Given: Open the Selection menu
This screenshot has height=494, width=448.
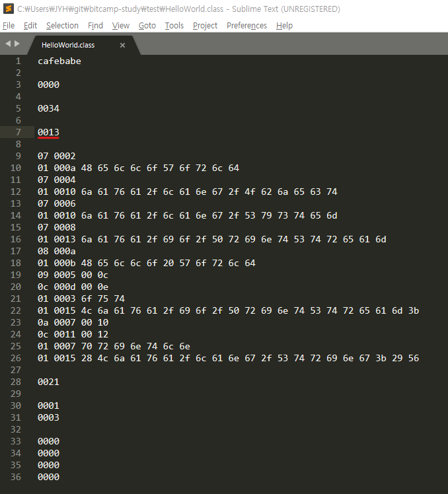Looking at the screenshot, I should [x=62, y=26].
